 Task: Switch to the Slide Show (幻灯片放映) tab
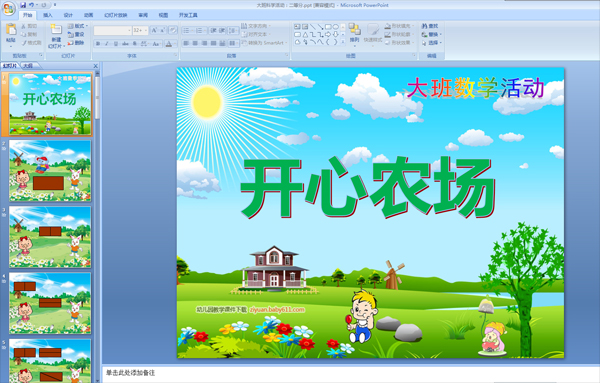point(116,15)
